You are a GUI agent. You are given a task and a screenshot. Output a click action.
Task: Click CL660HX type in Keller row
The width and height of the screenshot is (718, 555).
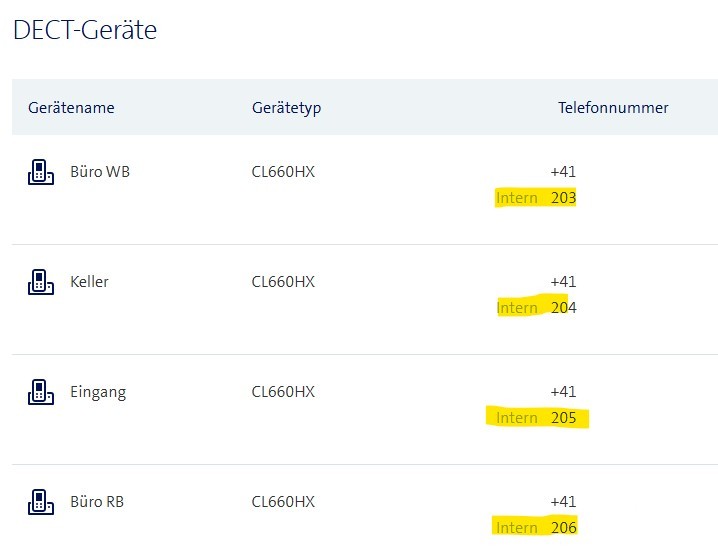click(x=283, y=282)
